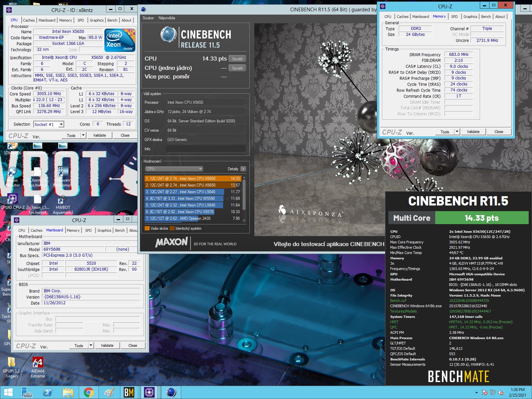Viewport: 532px width, 399px height.
Task: Click the orange Vaše skóre legend swatch
Action: 147,228
